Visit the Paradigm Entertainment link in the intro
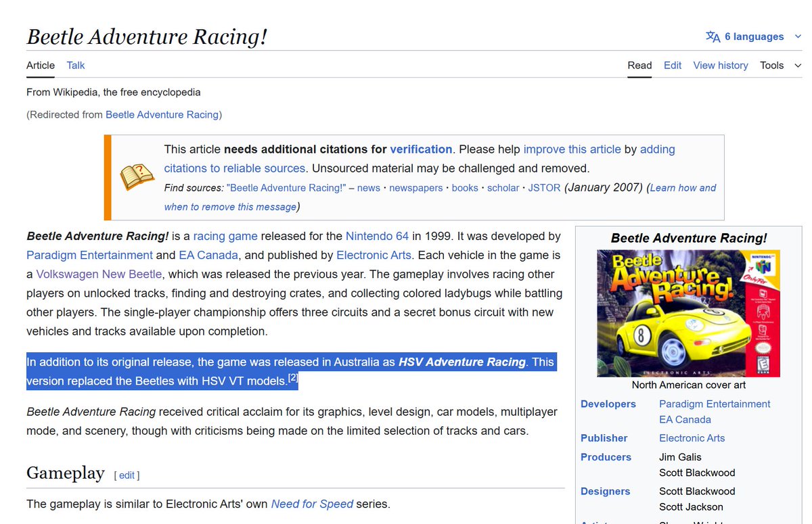Image resolution: width=812 pixels, height=524 pixels. click(89, 255)
